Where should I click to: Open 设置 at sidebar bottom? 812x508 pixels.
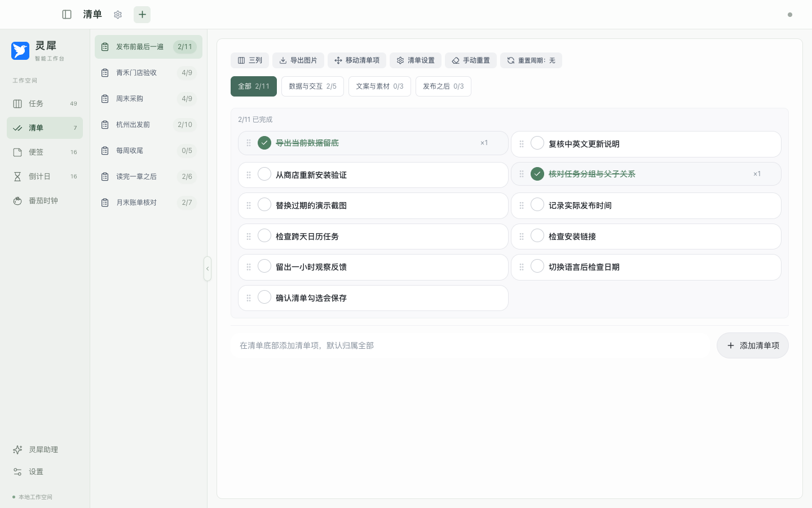[x=45, y=472]
